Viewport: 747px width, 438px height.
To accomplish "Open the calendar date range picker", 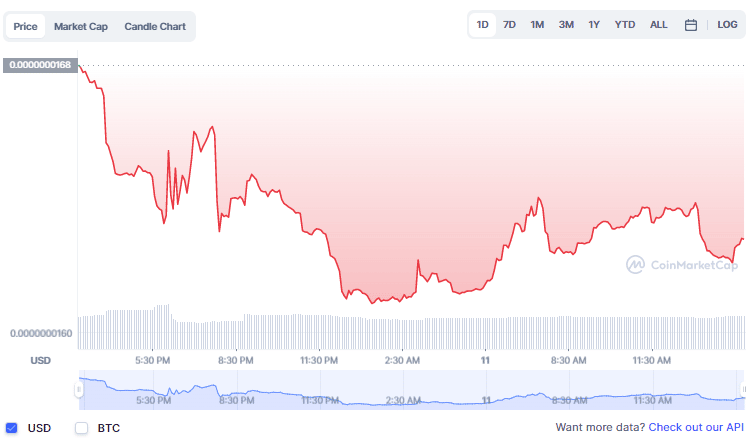I will click(x=690, y=25).
